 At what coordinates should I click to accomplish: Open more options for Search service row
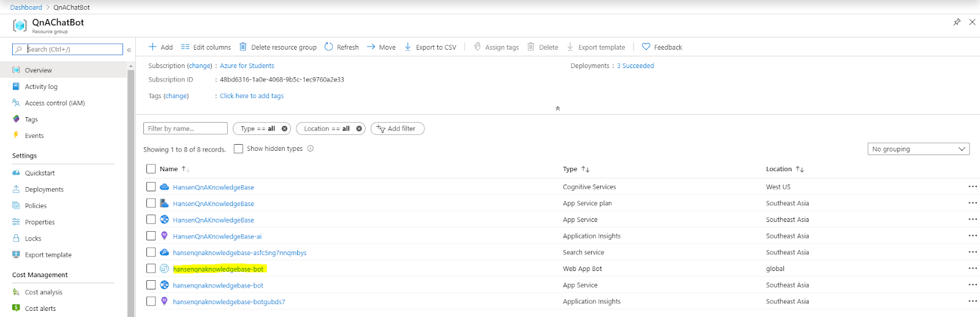tap(973, 252)
